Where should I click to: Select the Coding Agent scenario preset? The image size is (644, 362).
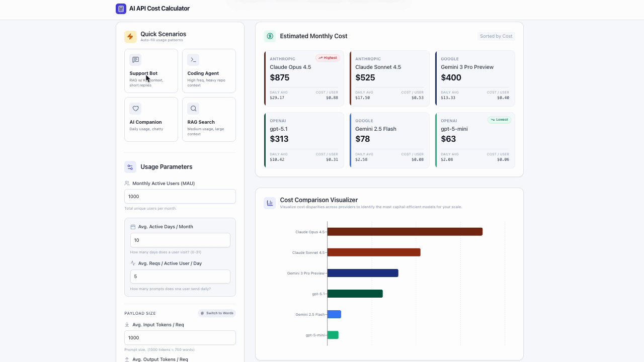tap(209, 70)
